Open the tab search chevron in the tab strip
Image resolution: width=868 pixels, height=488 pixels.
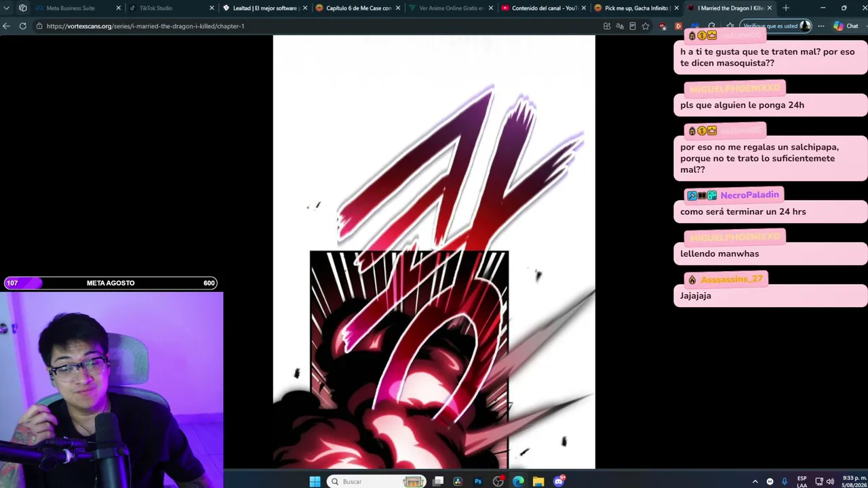(x=7, y=8)
